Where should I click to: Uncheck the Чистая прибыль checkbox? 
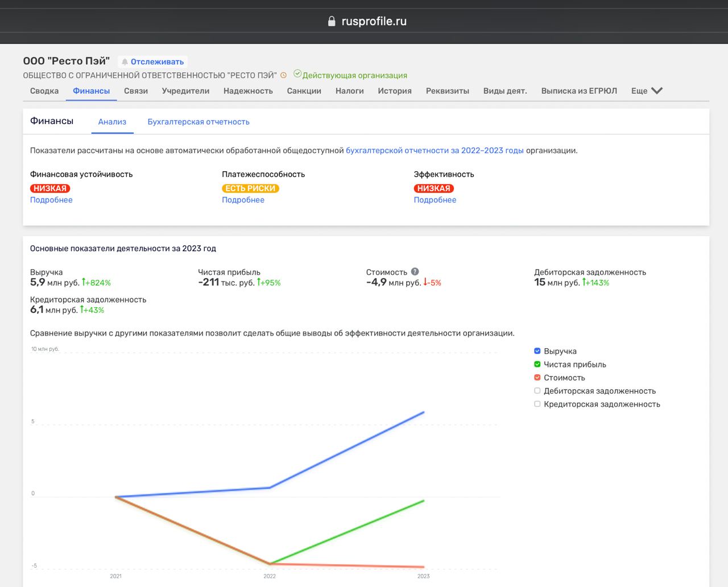tap(537, 364)
